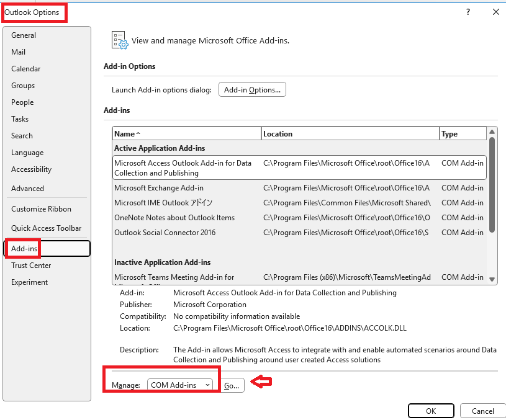Close the Outlook Options dialog
Viewport: 506px width, 420px height.
495,12
